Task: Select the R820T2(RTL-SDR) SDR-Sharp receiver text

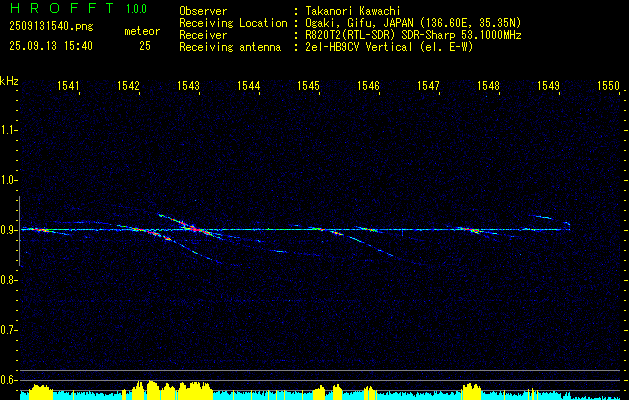Action: click(x=413, y=35)
